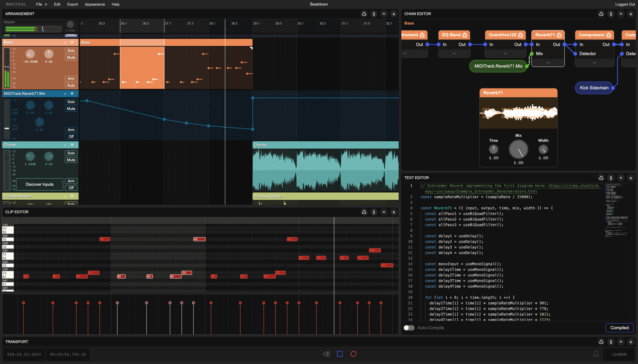This screenshot has height=364, width=638.
Task: Expand the EQ Band node chevron
Action: 454,54
